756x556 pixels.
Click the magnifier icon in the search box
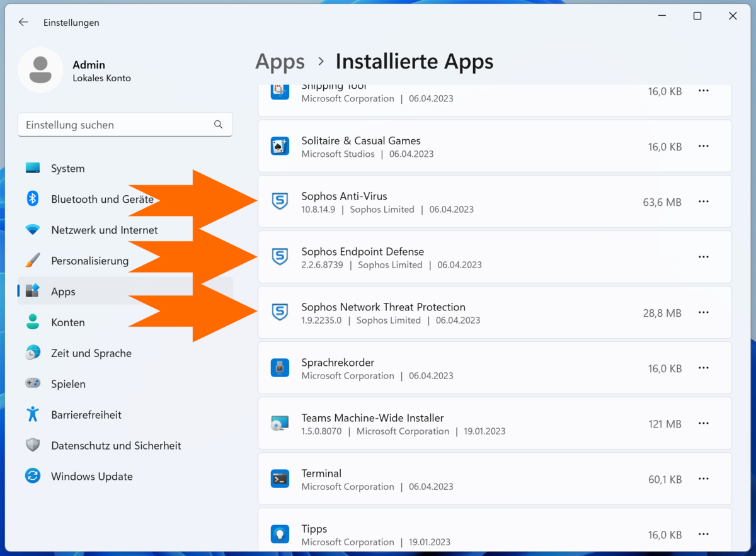tap(219, 125)
